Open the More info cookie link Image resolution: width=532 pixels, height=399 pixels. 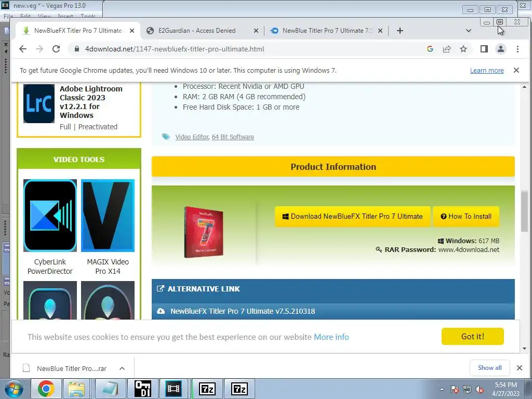[x=331, y=337]
